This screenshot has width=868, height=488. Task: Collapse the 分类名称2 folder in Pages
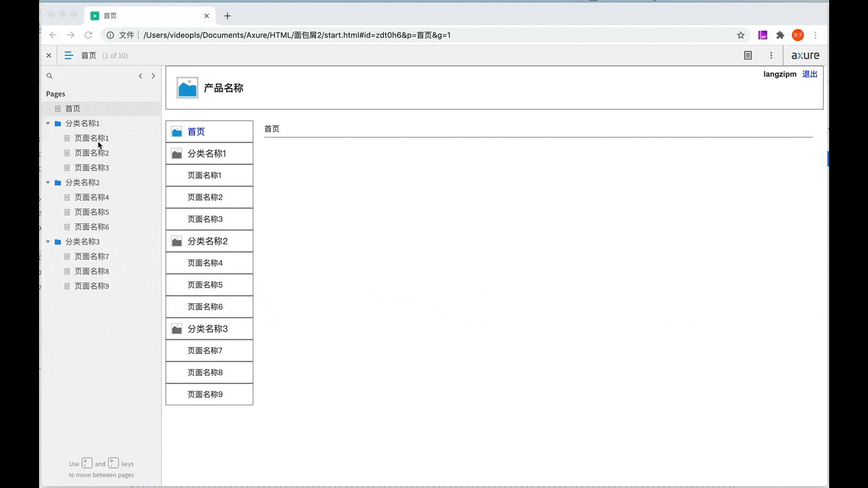[x=48, y=183]
